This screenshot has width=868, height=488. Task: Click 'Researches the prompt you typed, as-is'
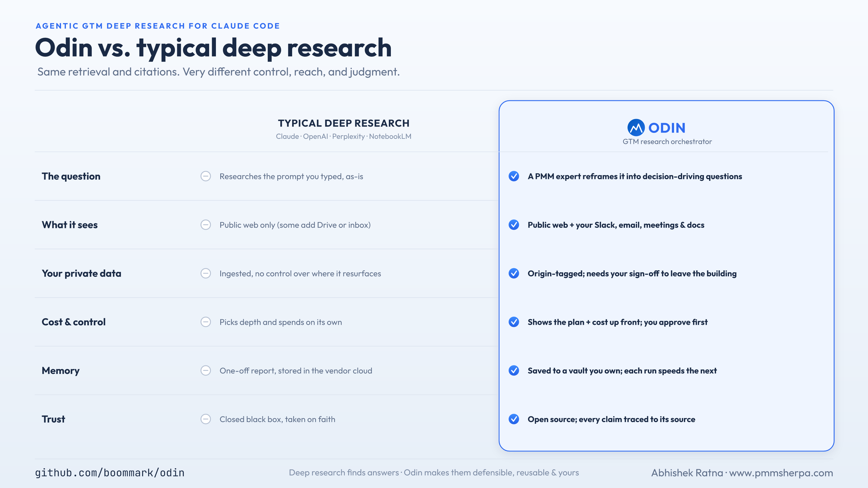click(292, 176)
